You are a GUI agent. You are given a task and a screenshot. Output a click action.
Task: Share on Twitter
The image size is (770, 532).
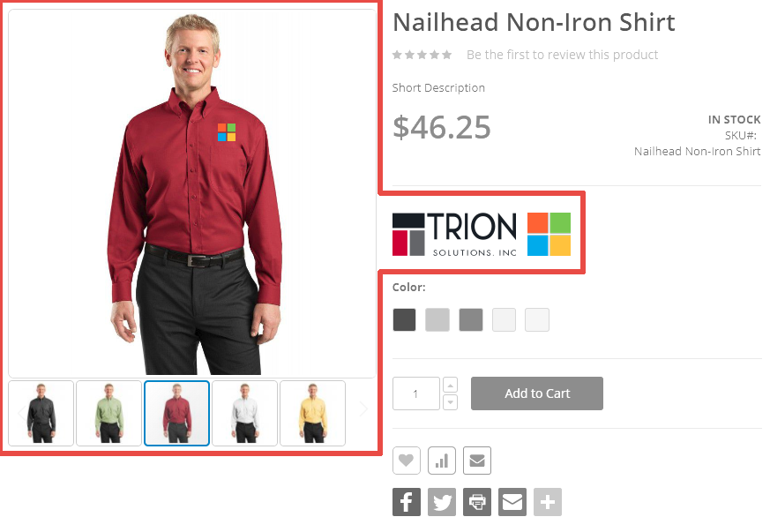[x=442, y=501]
